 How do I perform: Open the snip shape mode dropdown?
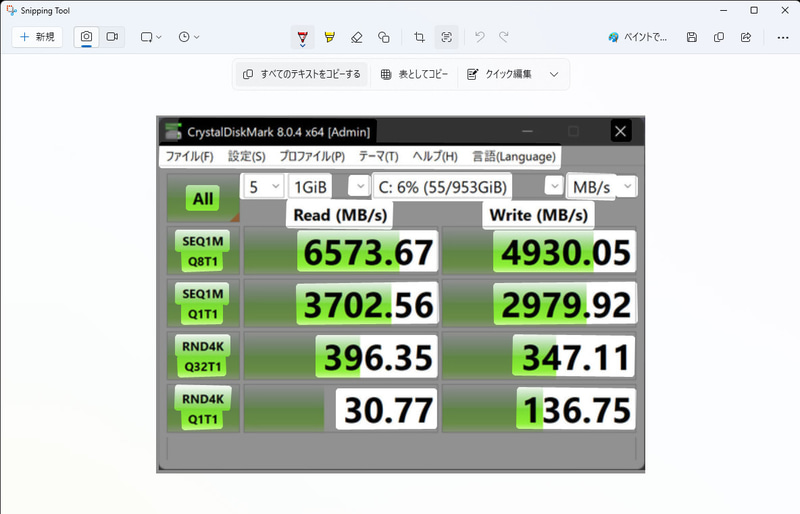(151, 37)
